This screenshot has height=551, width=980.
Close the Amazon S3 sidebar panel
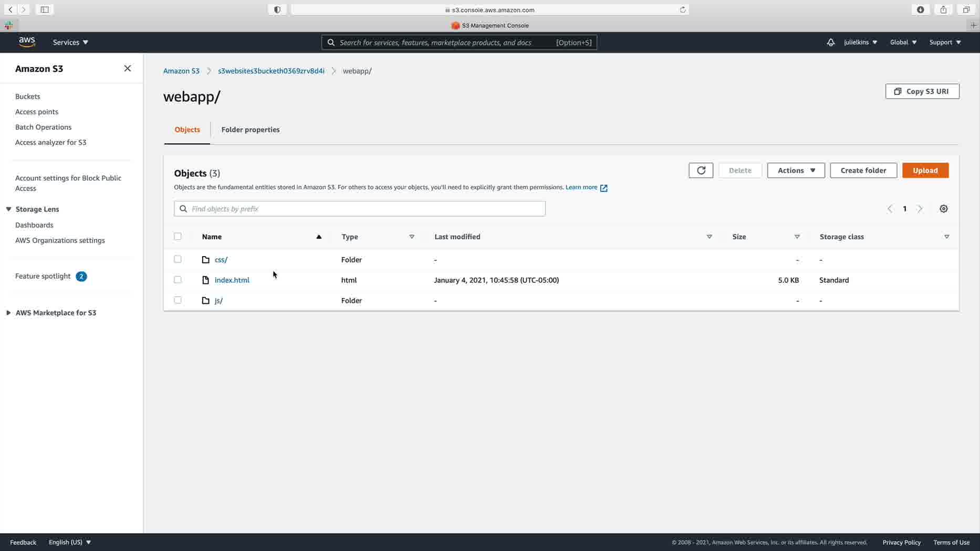coord(128,69)
